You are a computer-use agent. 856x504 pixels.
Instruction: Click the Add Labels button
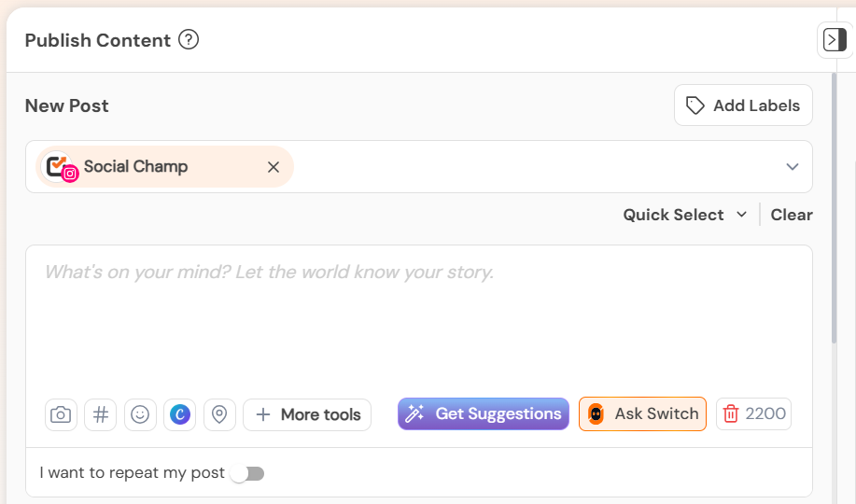(743, 105)
